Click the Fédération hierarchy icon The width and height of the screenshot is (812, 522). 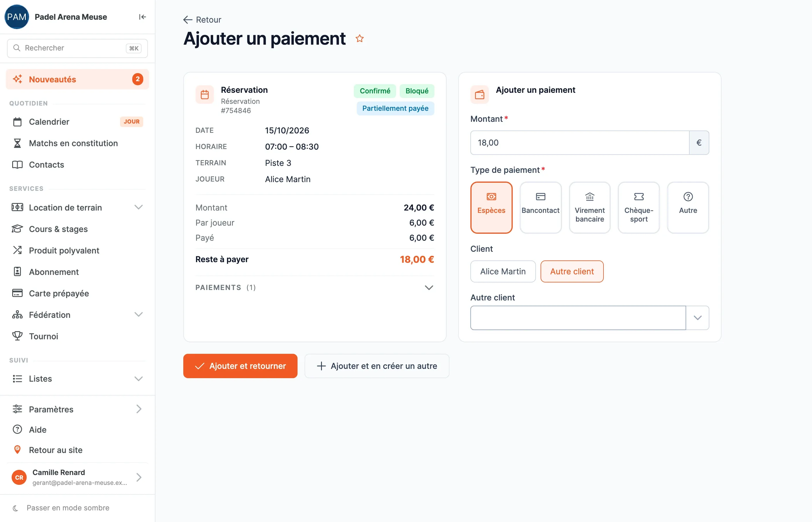(17, 315)
